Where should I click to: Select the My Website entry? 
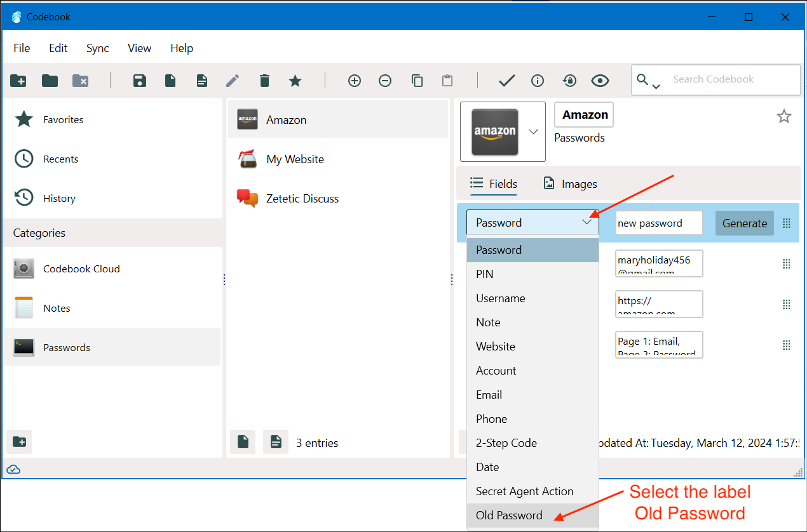pos(338,159)
